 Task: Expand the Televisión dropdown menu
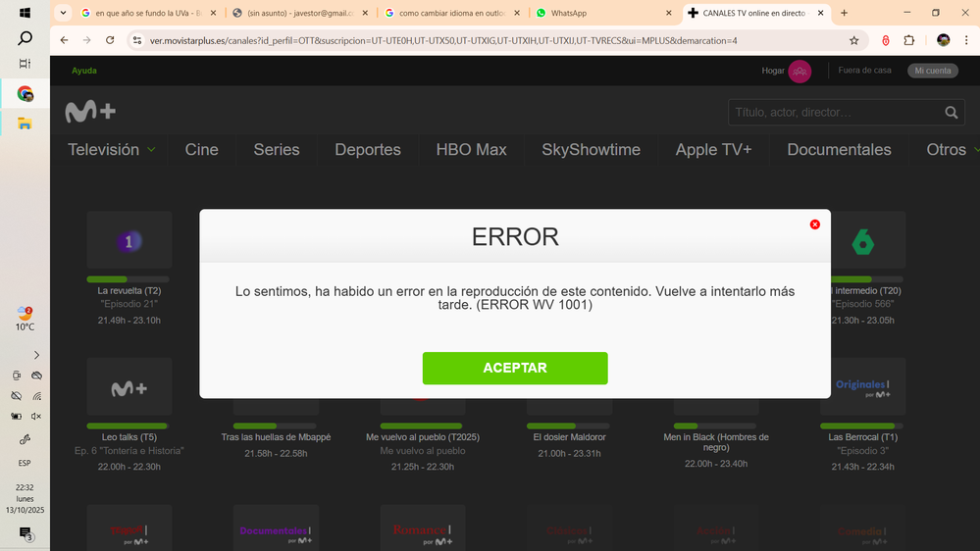(151, 150)
